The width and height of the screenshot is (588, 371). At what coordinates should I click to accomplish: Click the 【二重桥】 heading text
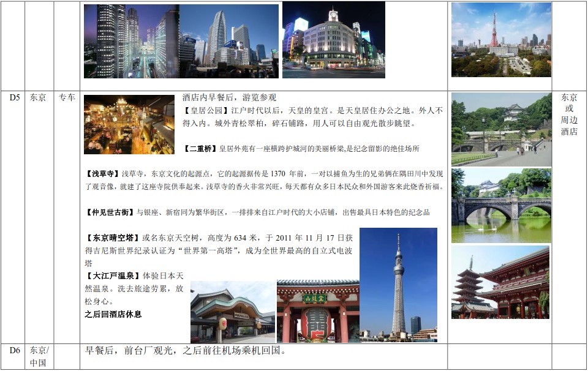click(x=200, y=149)
